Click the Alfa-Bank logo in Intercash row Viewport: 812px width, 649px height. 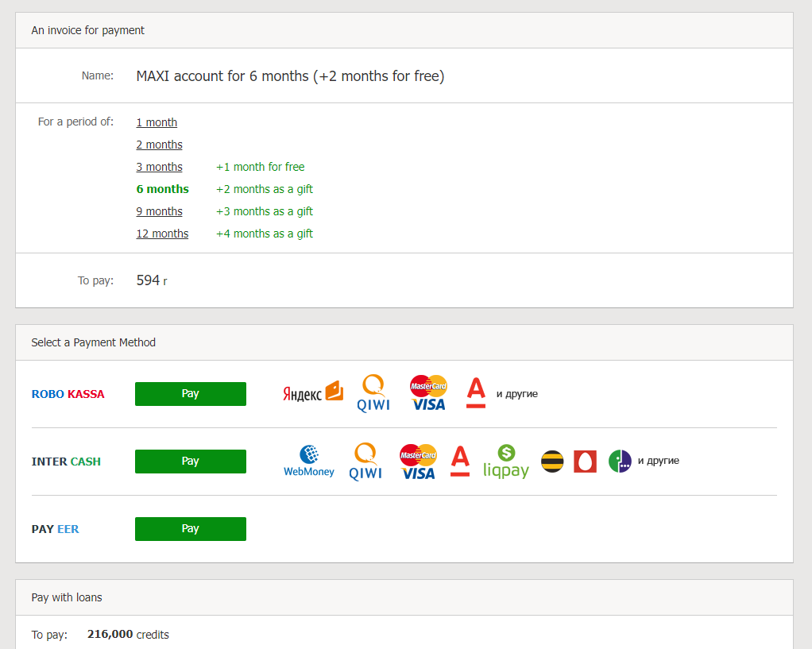pos(460,461)
